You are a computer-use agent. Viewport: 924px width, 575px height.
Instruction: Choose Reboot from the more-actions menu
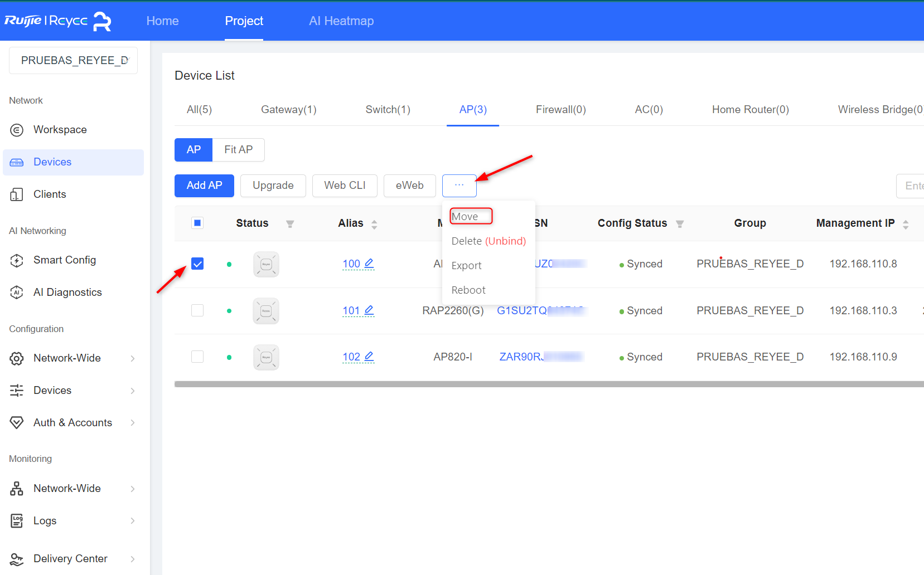coord(468,290)
